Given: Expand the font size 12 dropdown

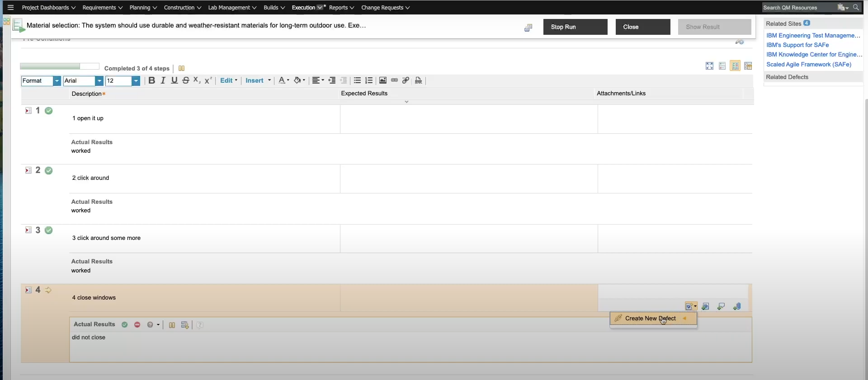Looking at the screenshot, I should click(136, 81).
